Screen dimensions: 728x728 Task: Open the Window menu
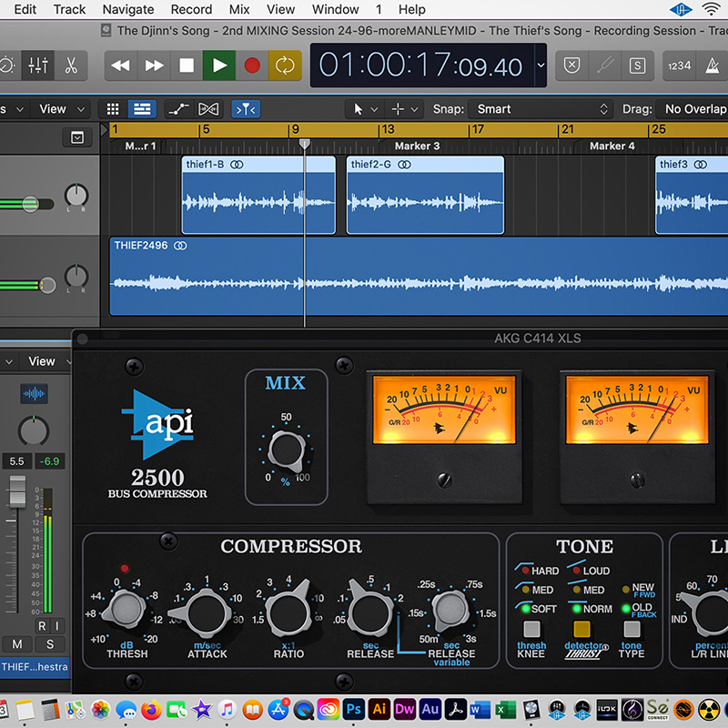[x=335, y=9]
